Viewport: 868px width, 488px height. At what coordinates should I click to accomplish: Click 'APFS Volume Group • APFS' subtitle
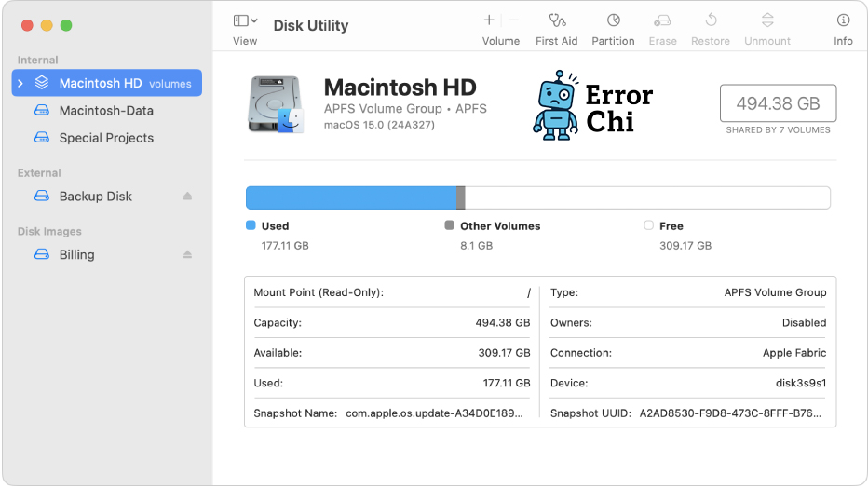tap(405, 108)
